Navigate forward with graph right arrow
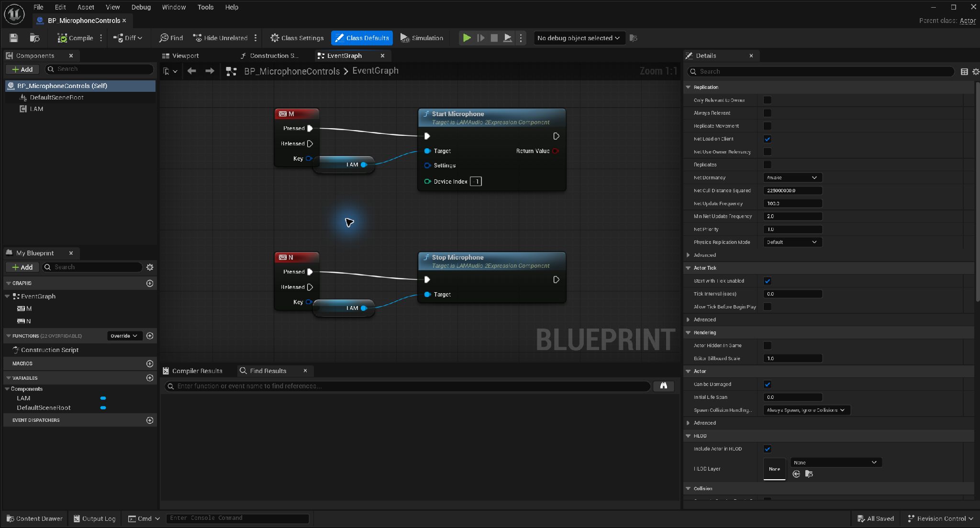Image resolution: width=980 pixels, height=528 pixels. pos(210,71)
